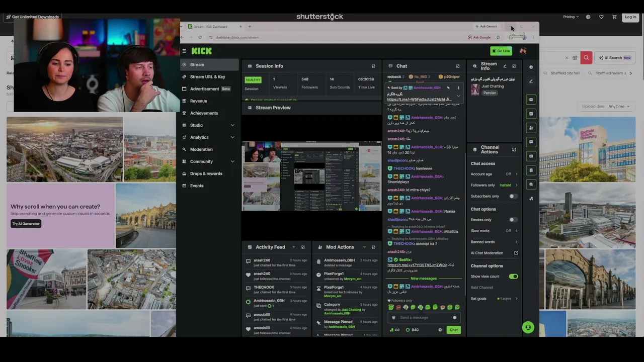Pop out the Session Info panel
Screen dimensions: 644x362
373,66
